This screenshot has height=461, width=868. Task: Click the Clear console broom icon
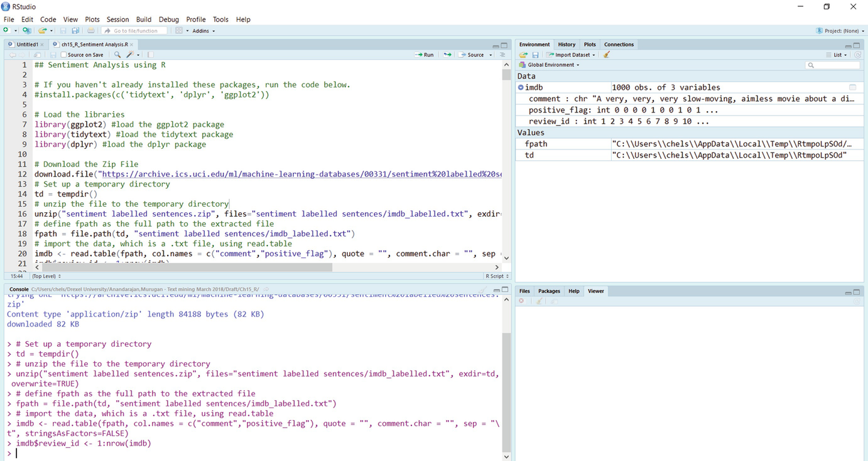pos(483,290)
